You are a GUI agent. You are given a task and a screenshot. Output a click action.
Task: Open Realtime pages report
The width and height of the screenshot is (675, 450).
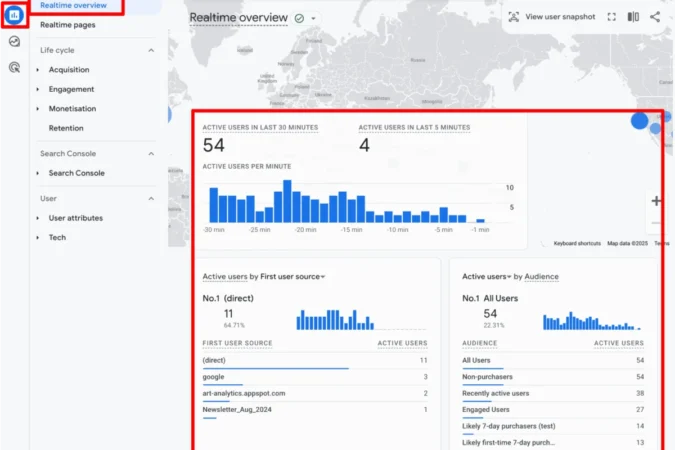pyautogui.click(x=68, y=25)
